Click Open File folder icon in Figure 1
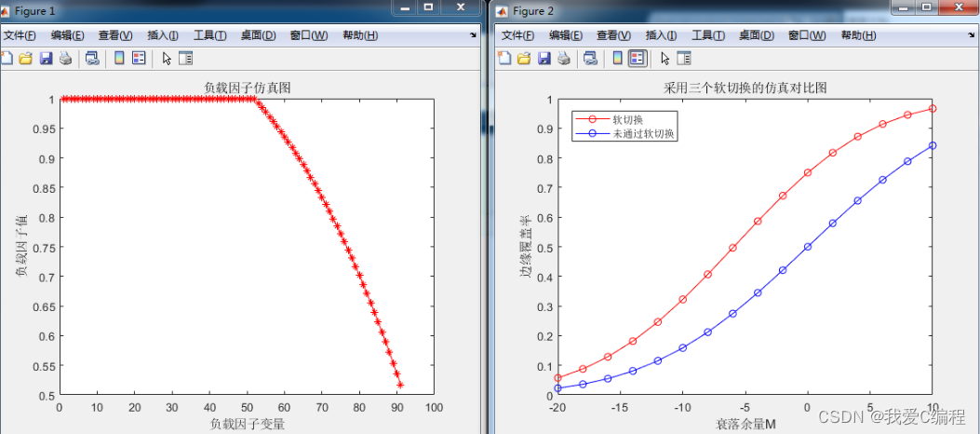Viewport: 980px width, 434px height. [26, 59]
